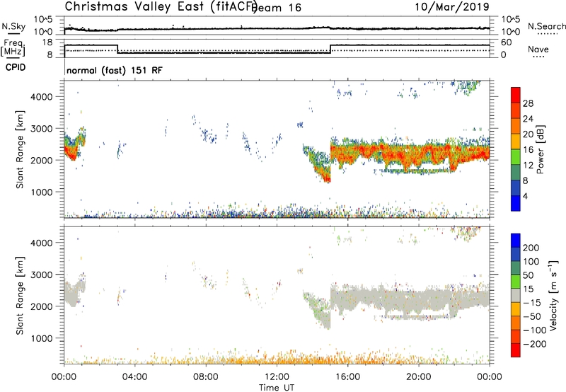Click the '20:00' time tick label
Screen dimensions: 566x392
click(419, 377)
